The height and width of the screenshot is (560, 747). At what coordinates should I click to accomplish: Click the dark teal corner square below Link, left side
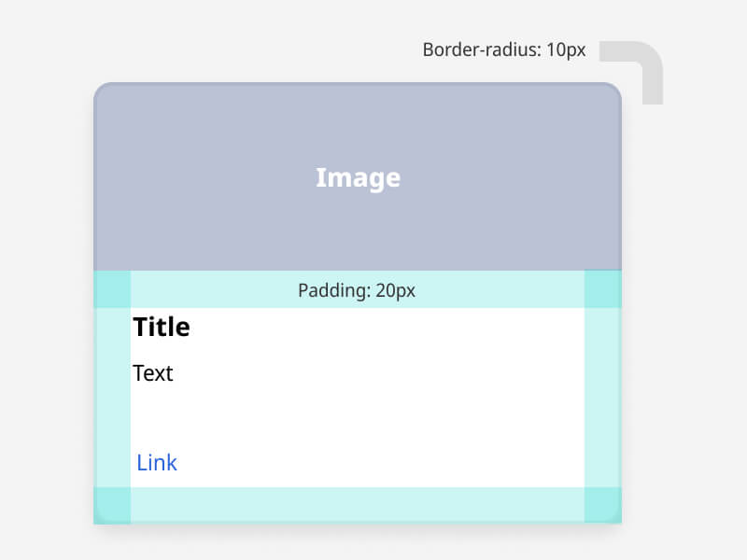pos(112,505)
